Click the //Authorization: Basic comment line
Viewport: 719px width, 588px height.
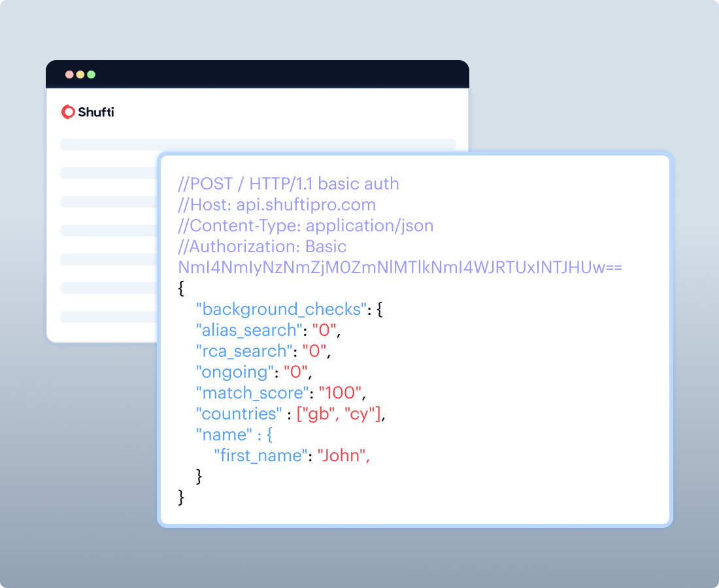click(x=262, y=246)
